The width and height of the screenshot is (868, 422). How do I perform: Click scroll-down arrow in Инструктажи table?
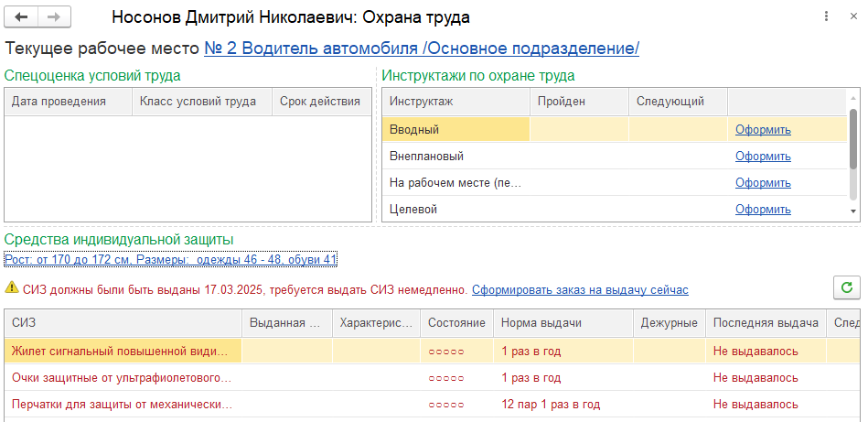(853, 211)
